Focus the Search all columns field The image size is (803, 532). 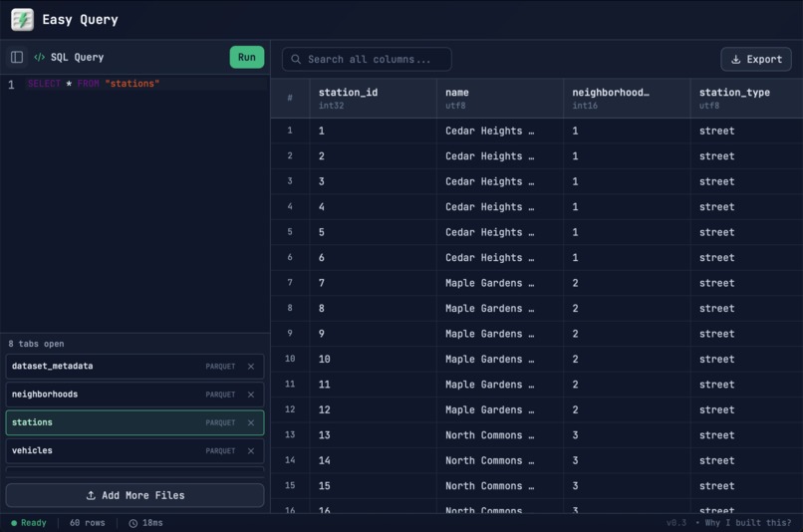click(367, 60)
